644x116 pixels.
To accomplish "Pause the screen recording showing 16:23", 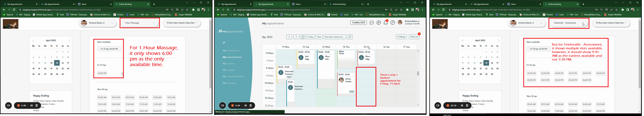I will pos(462,106).
